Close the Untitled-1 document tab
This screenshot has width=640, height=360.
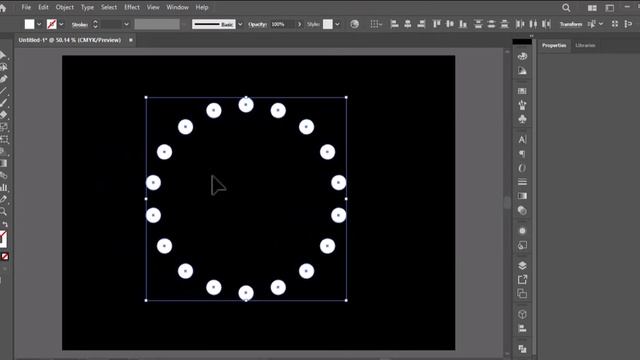[131, 40]
